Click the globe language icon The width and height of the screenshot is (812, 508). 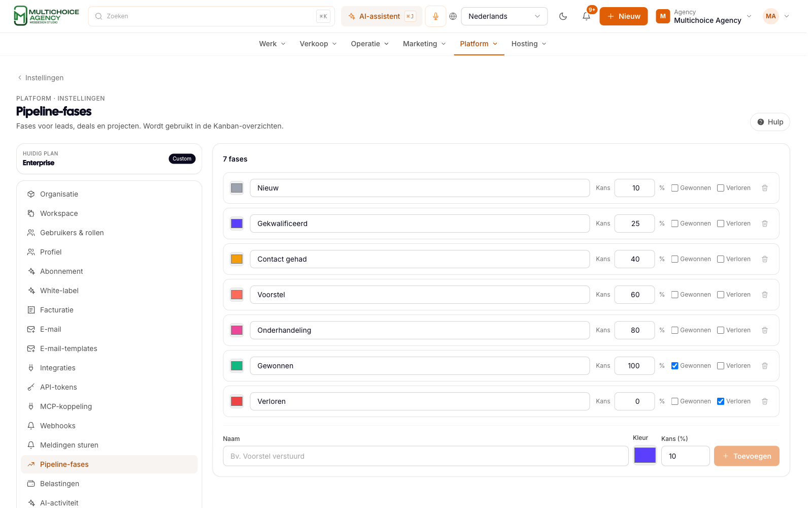coord(453,16)
